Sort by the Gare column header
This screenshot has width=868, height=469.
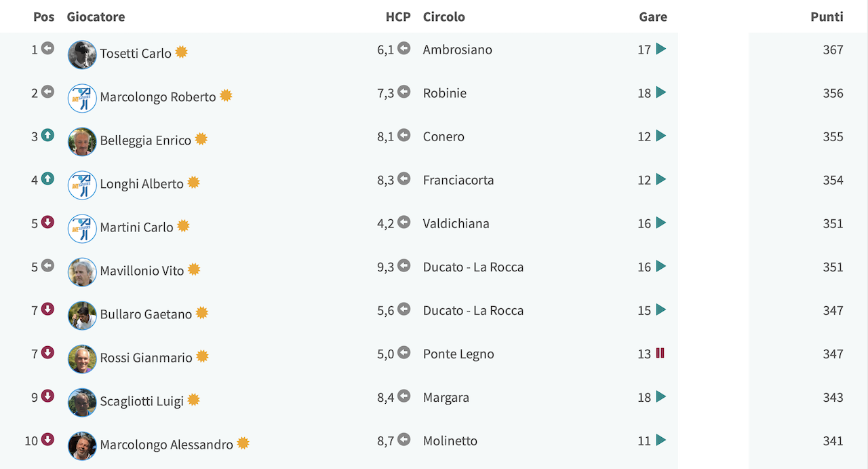(653, 17)
